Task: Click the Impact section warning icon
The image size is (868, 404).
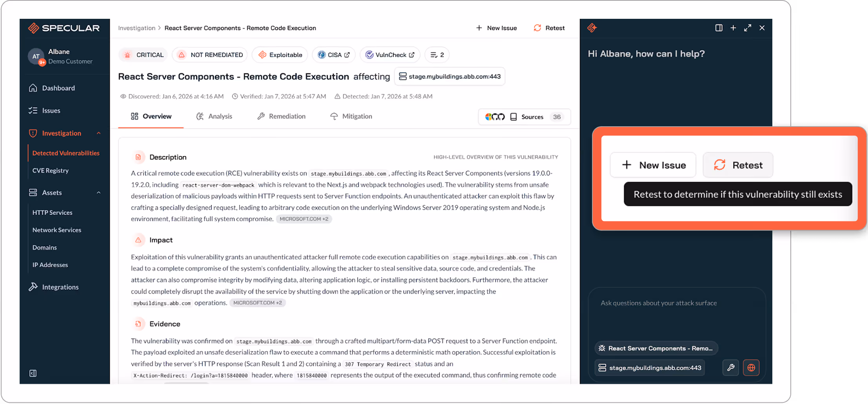Action: 138,240
